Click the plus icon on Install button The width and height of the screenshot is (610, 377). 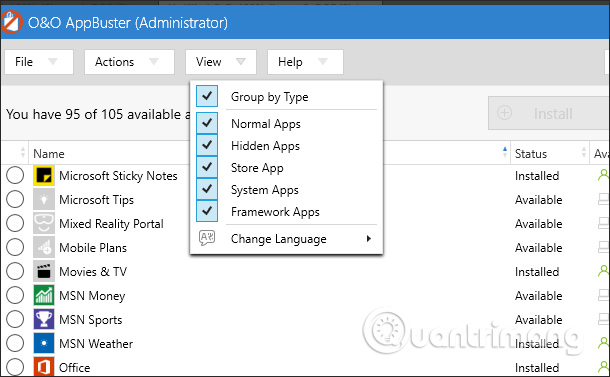tap(505, 113)
